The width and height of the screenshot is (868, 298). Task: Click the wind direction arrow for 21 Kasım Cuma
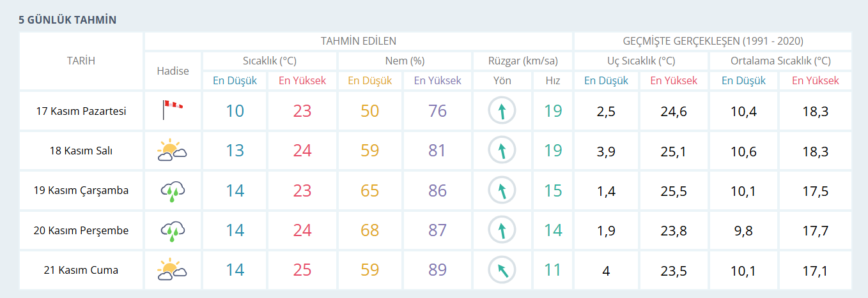(x=502, y=270)
